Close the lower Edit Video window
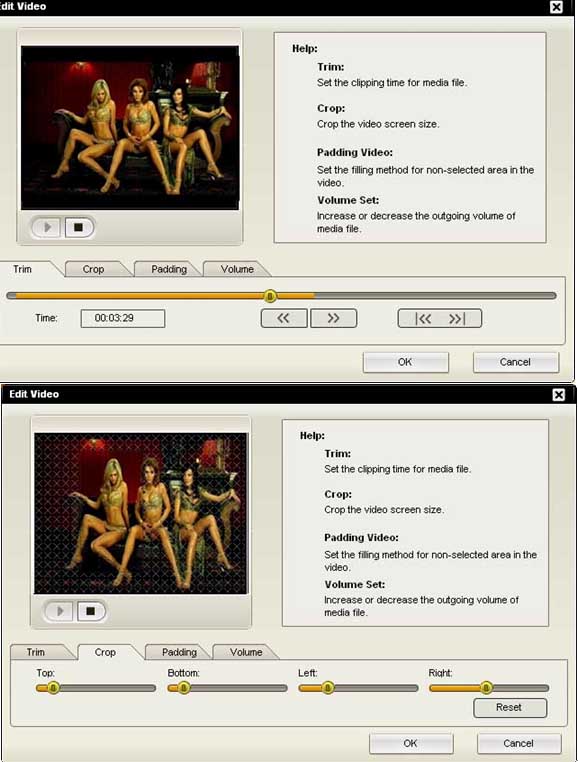Screen dimensions: 578x762 click(x=559, y=395)
